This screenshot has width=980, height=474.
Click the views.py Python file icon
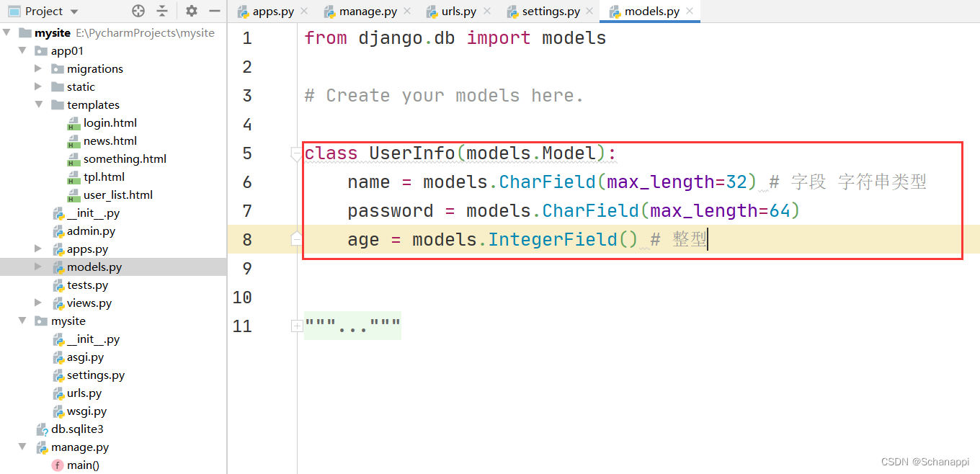[x=59, y=303]
